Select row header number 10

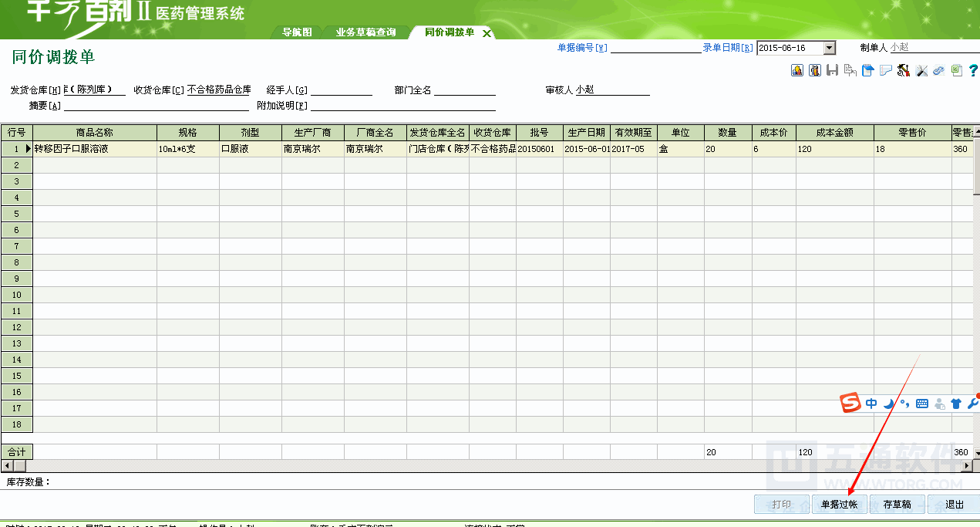pos(16,295)
